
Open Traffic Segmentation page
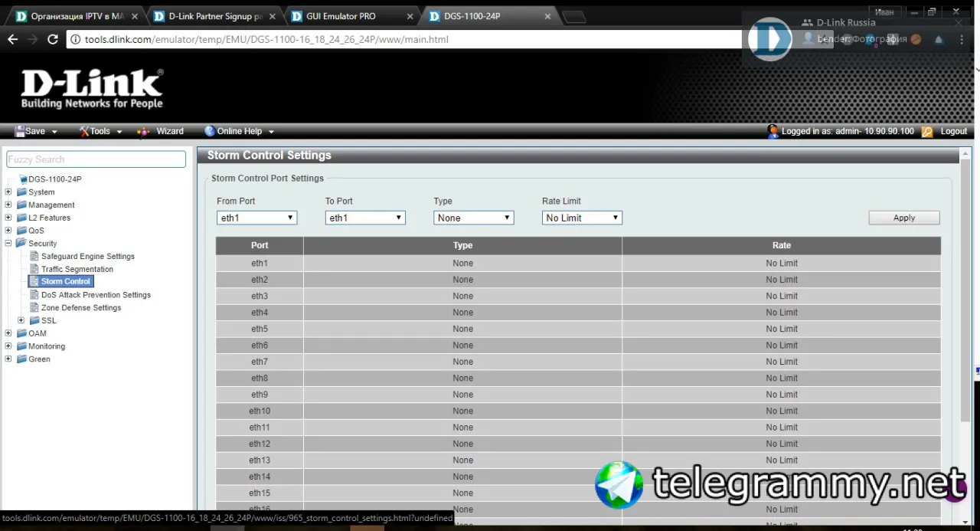click(x=77, y=269)
